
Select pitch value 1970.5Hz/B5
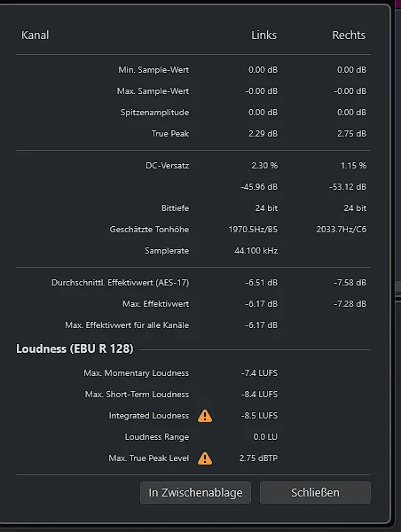coord(253,230)
